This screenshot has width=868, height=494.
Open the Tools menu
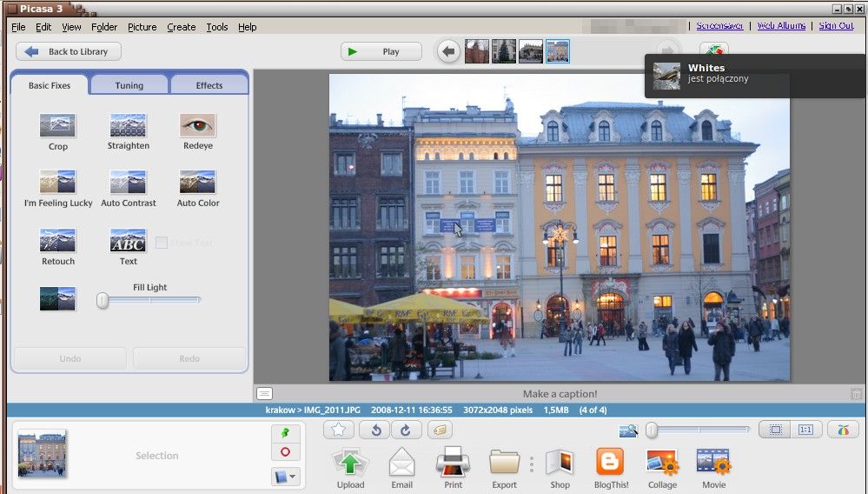(x=217, y=27)
